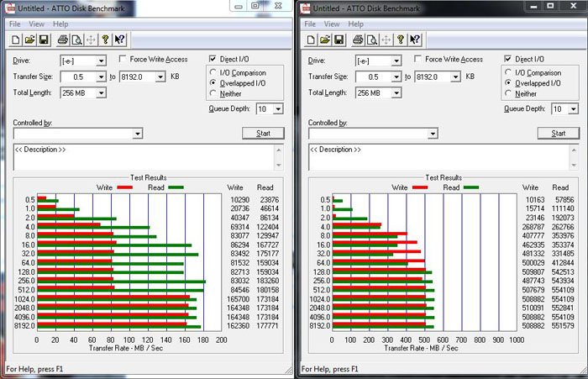Click the Open folder icon in left window
This screenshot has height=379, width=588.
(x=29, y=39)
